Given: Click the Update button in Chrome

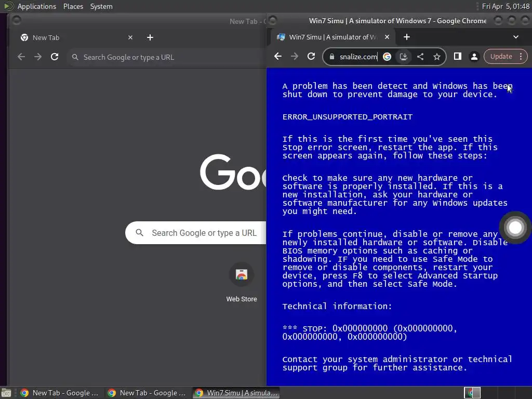Looking at the screenshot, I should [501, 56].
